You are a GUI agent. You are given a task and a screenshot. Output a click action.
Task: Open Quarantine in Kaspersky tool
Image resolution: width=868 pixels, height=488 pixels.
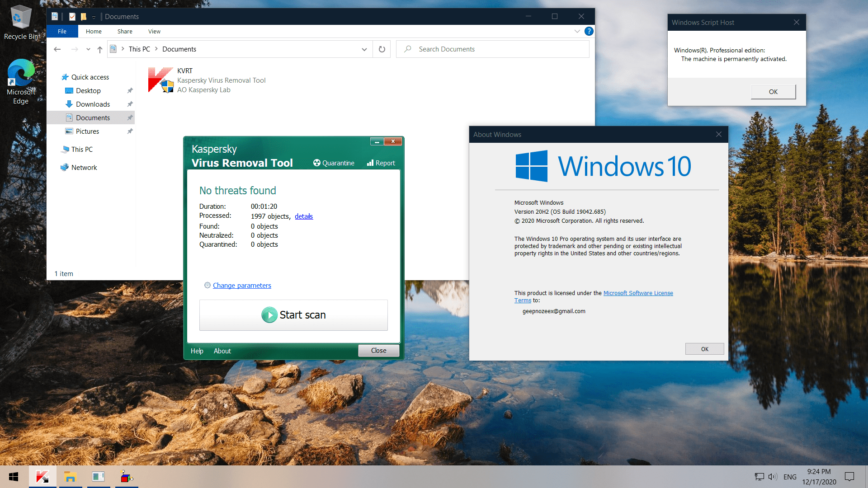point(334,163)
